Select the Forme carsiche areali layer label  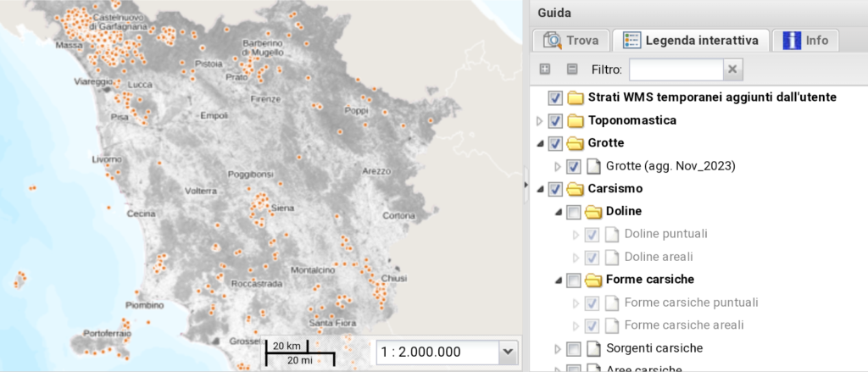tap(683, 325)
